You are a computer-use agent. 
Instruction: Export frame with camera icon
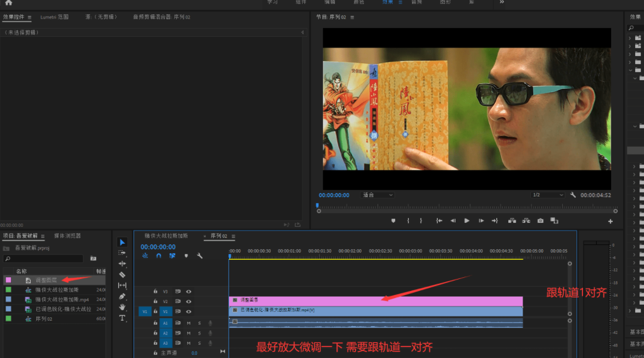point(541,221)
